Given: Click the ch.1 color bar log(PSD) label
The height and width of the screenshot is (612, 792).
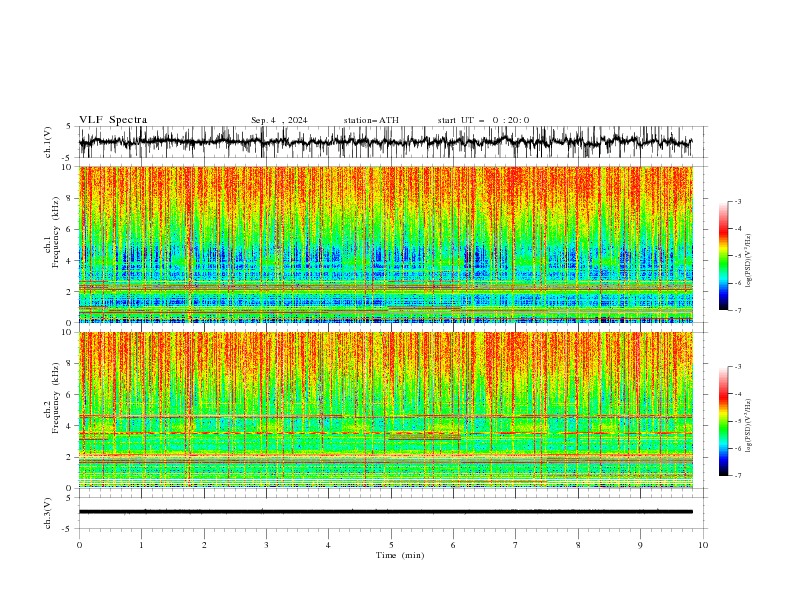Looking at the screenshot, I should pyautogui.click(x=749, y=261).
